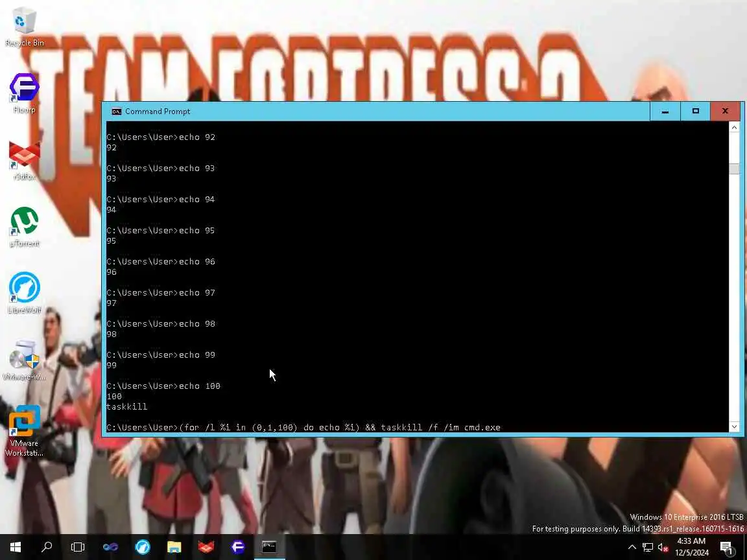
Task: Open the red fox browser desktop shortcut
Action: tap(24, 161)
